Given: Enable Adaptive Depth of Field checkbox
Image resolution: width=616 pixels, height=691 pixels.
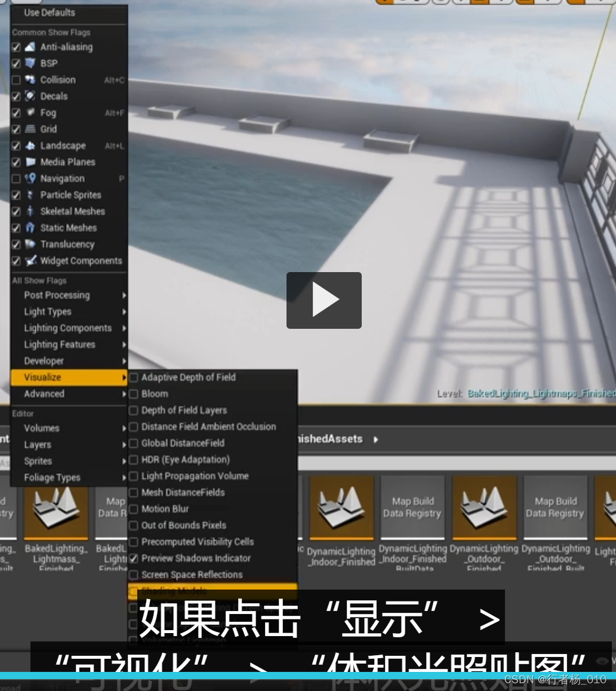Looking at the screenshot, I should click(134, 377).
